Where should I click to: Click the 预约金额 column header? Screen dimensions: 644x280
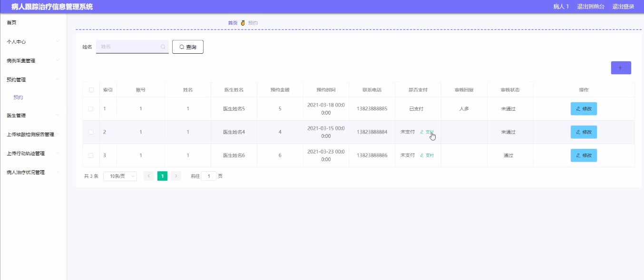tap(280, 90)
